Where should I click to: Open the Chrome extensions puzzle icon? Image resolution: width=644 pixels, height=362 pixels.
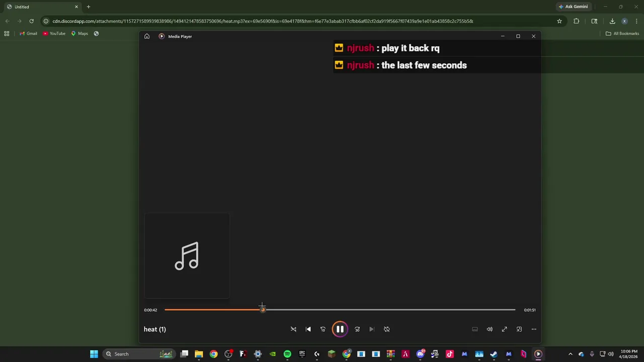tap(577, 21)
